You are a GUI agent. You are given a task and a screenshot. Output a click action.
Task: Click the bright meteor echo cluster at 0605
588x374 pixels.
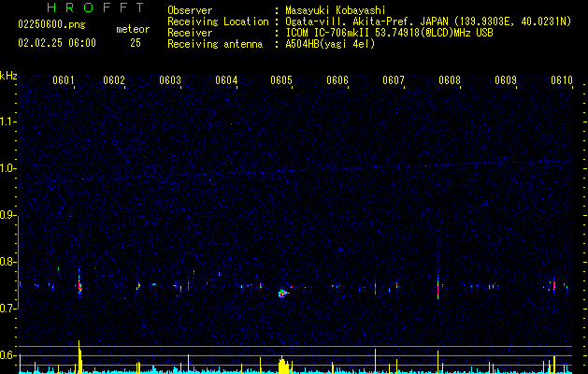click(283, 293)
